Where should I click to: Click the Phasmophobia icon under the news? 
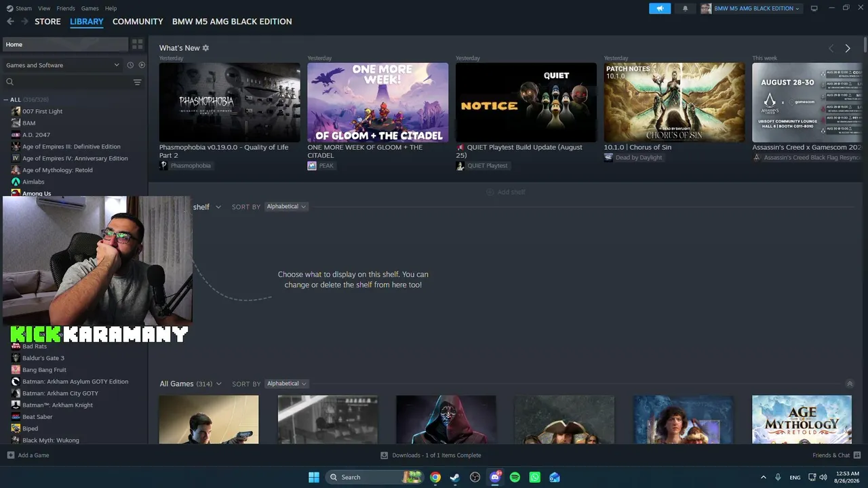163,165
